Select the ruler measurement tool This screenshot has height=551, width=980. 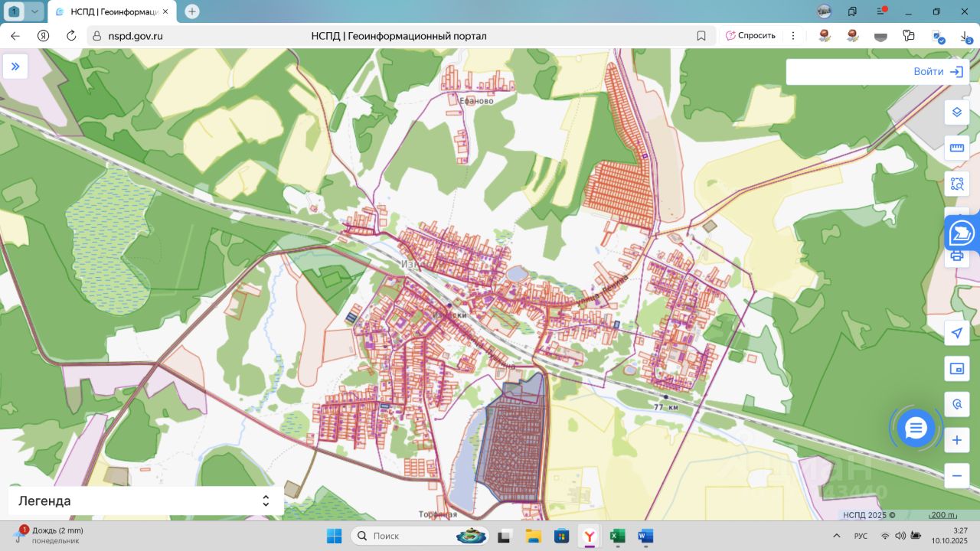click(956, 148)
